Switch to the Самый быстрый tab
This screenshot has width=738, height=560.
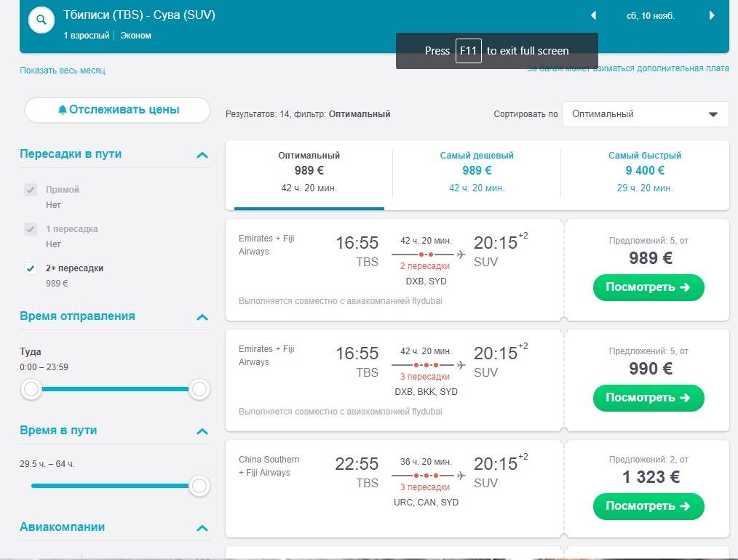click(x=644, y=172)
